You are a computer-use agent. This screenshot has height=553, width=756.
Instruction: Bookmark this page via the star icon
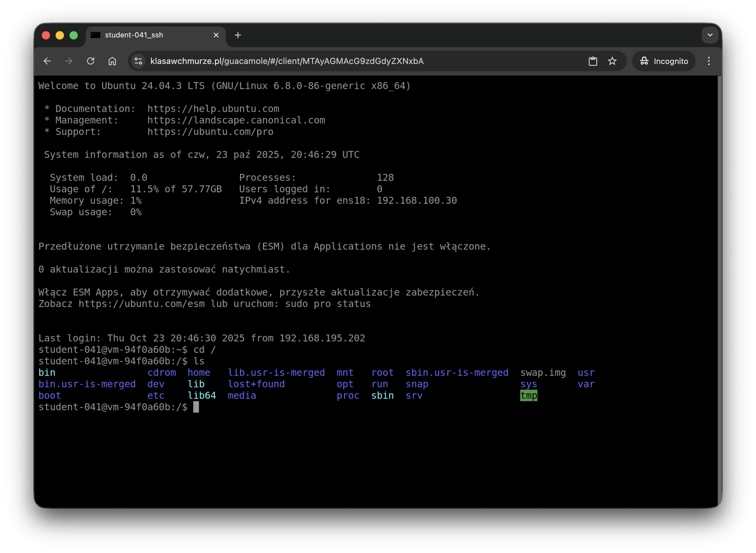612,61
